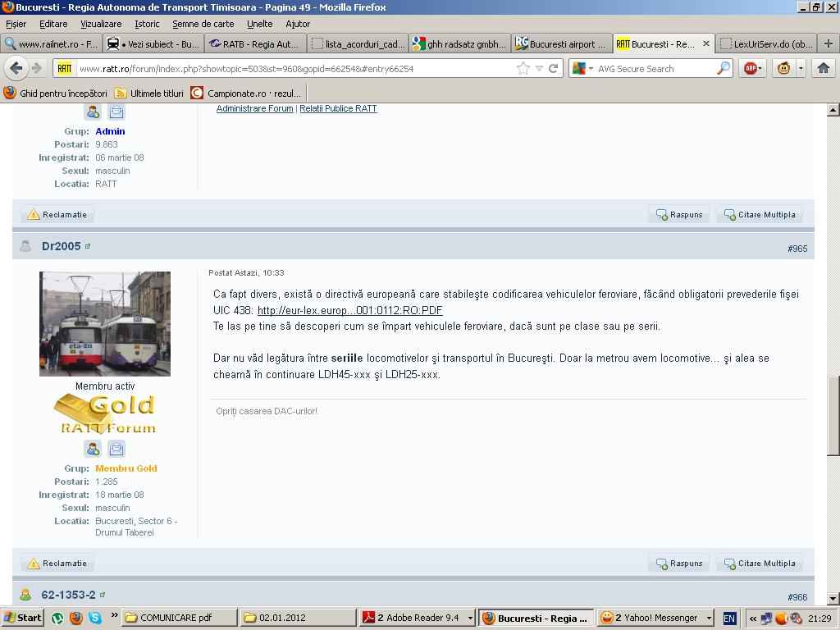840x630 pixels.
Task: Click Raspuns on Dr2005's post
Action: tap(679, 563)
